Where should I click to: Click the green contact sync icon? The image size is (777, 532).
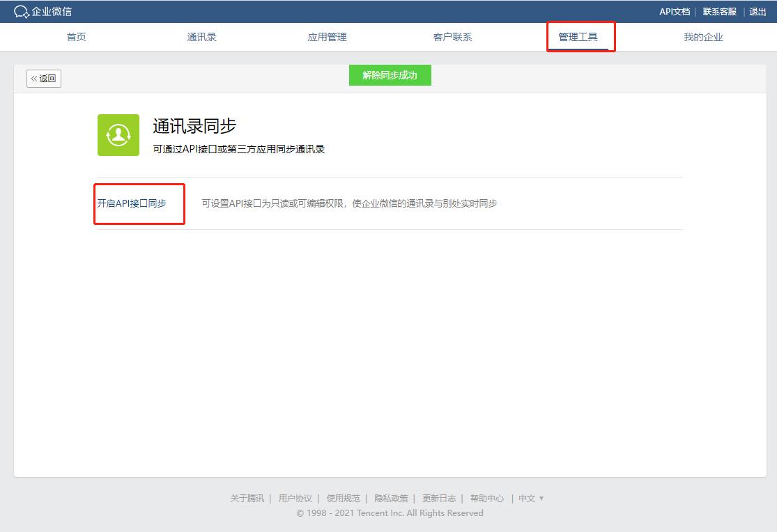point(118,134)
